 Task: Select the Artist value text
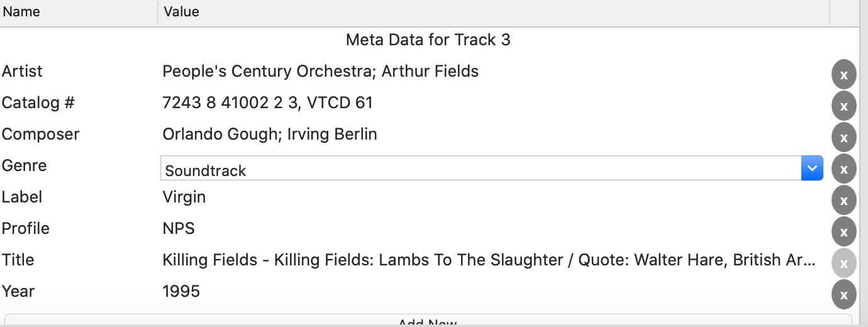coord(320,72)
